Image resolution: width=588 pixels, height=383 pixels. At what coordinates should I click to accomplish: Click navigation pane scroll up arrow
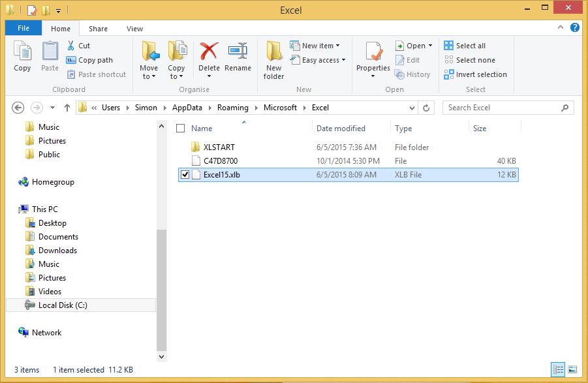point(162,127)
